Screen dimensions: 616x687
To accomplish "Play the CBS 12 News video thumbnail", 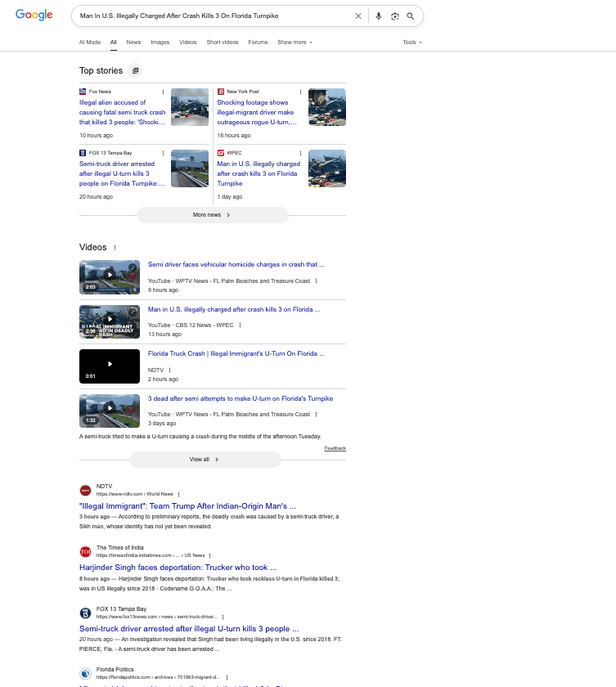I will [110, 321].
